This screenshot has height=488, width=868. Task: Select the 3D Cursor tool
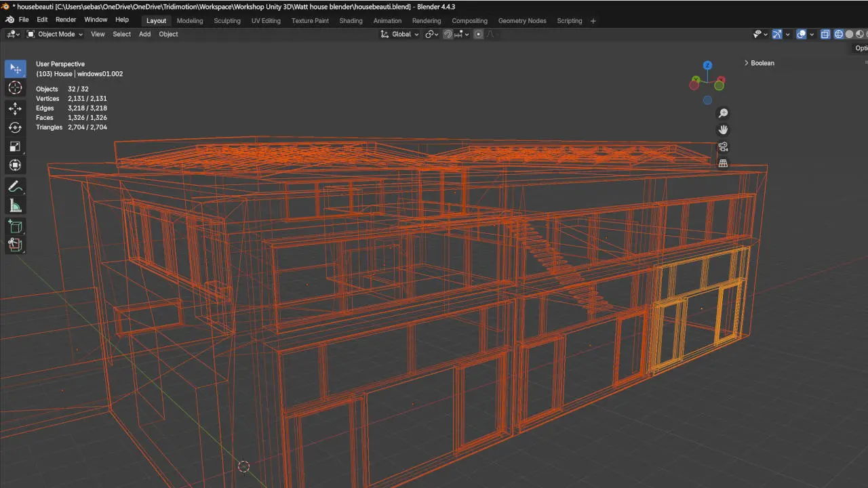[15, 87]
